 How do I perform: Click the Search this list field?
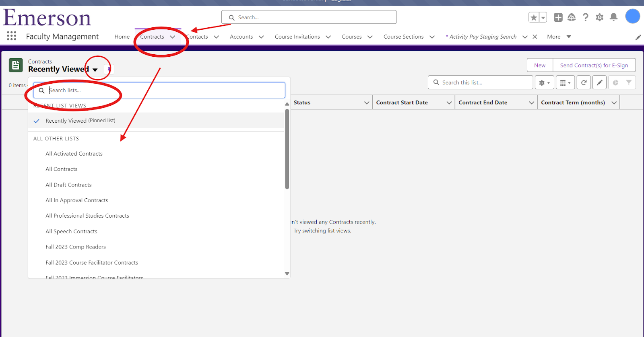480,82
